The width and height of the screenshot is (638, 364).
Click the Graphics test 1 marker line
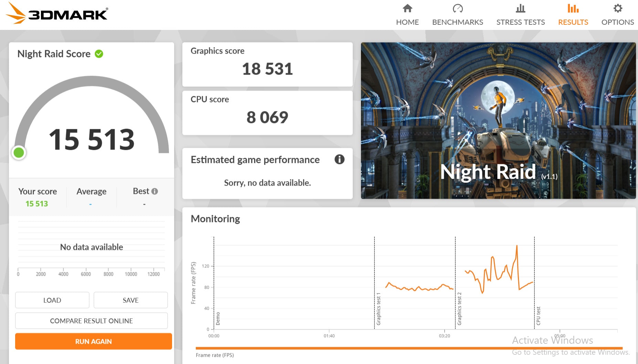[x=374, y=283]
